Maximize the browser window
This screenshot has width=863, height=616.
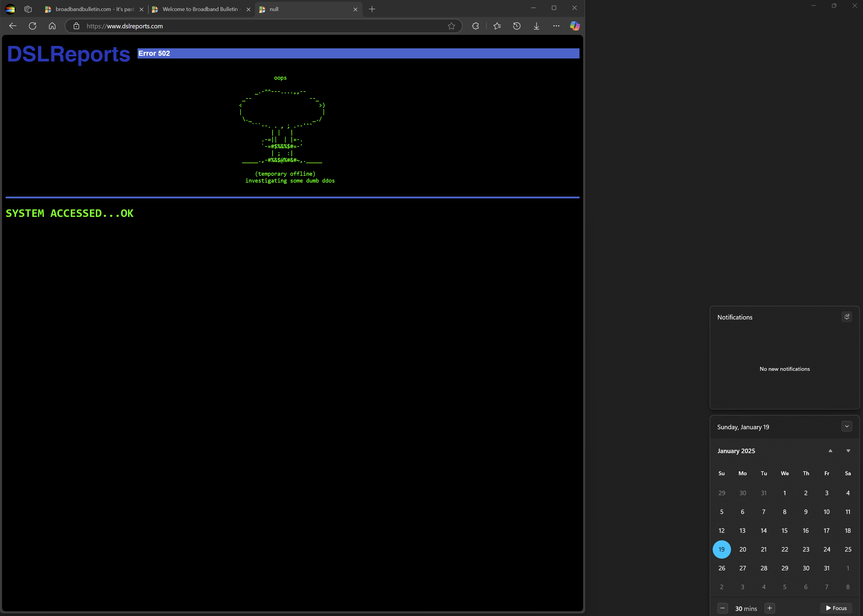tap(554, 8)
